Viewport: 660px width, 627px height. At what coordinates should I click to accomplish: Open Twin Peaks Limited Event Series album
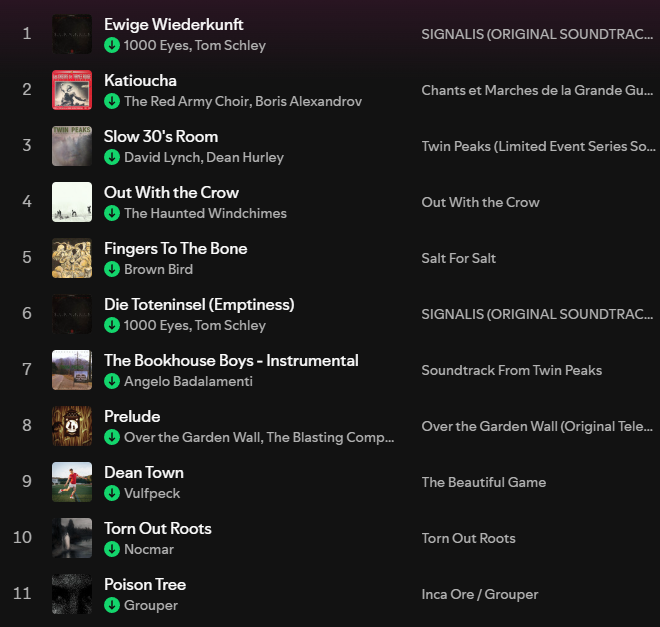[538, 146]
